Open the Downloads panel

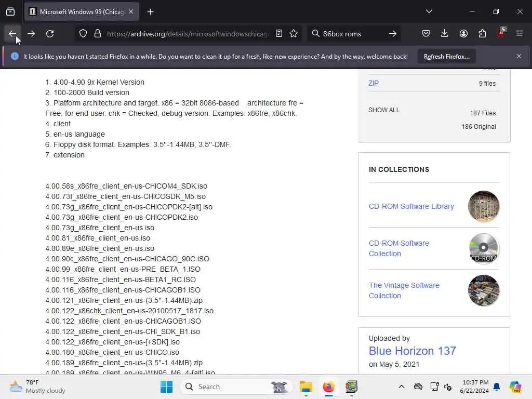(x=445, y=34)
